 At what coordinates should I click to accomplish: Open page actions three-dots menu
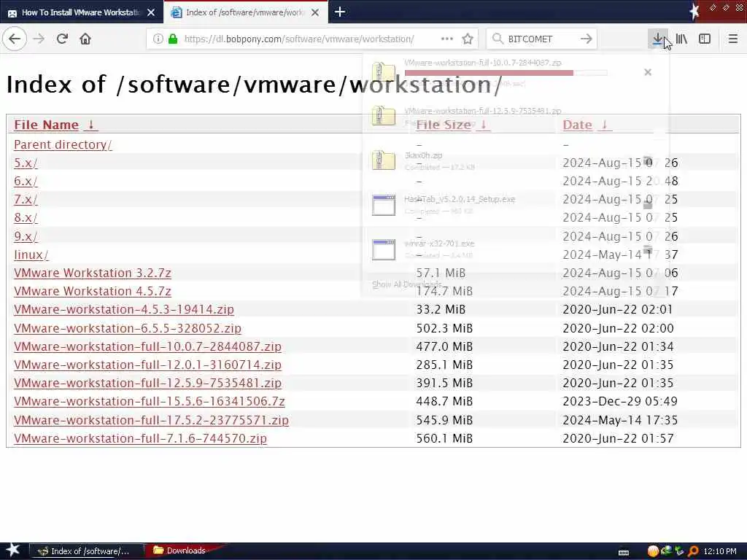pos(447,39)
